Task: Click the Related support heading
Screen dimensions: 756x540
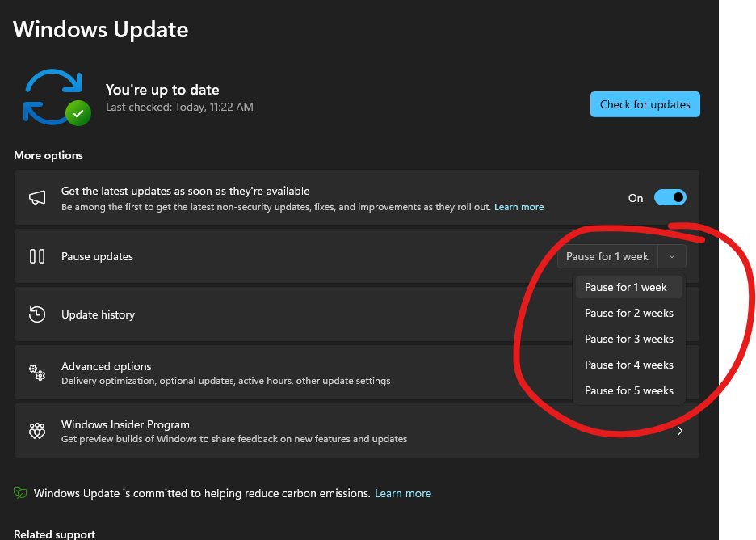Action: coord(54,534)
